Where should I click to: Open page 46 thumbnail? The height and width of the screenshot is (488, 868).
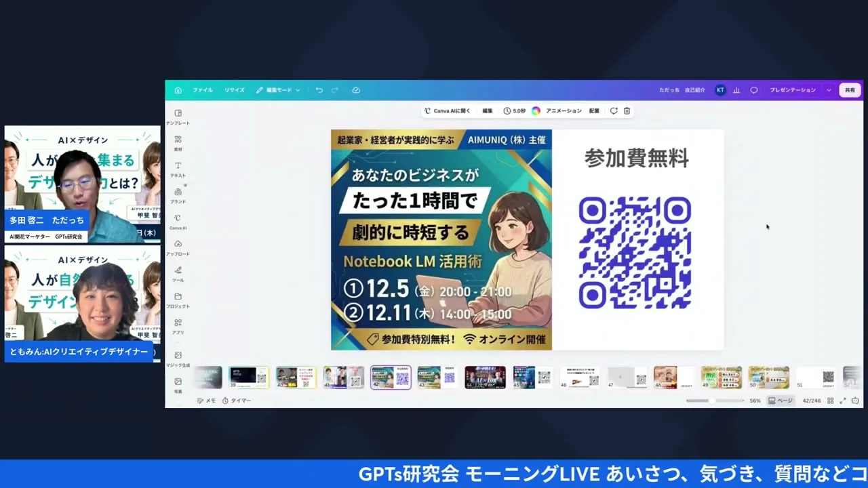pyautogui.click(x=580, y=377)
